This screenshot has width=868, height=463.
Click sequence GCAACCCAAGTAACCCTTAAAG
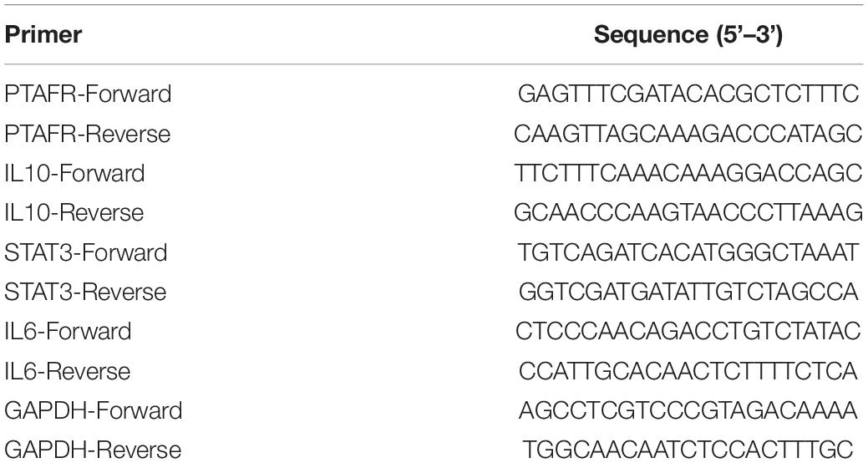point(688,212)
